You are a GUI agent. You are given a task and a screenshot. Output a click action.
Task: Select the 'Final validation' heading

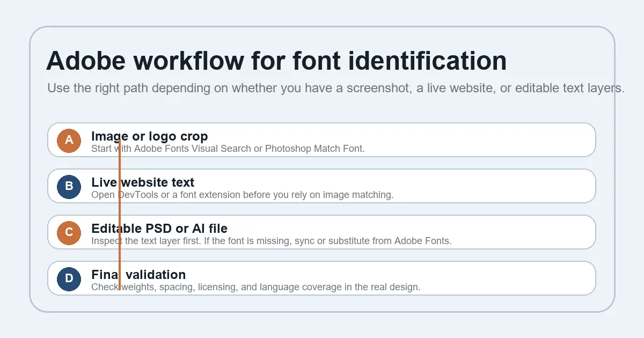pyautogui.click(x=138, y=275)
